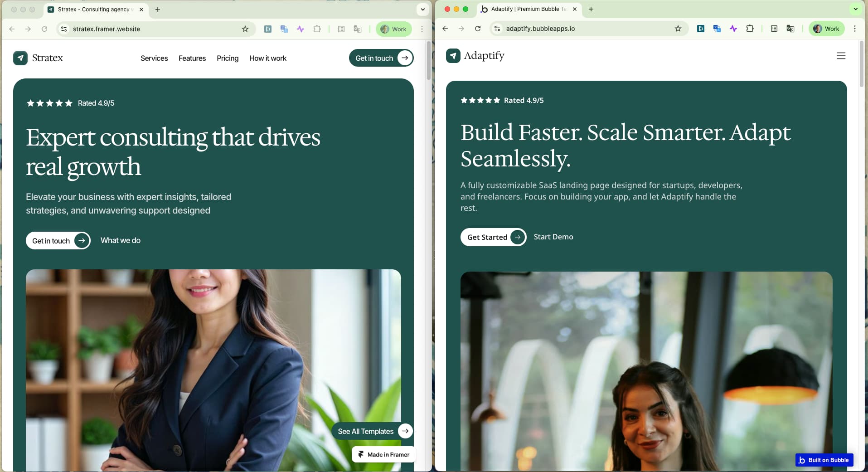The image size is (868, 472).
Task: Open the Services nav item on Stratex
Action: click(x=154, y=58)
